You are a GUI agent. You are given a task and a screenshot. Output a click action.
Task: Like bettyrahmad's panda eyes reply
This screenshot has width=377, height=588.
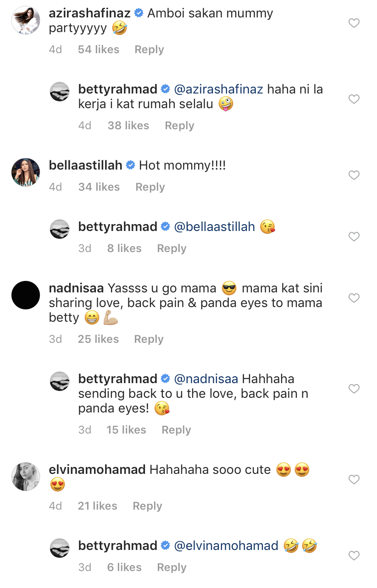tap(354, 389)
